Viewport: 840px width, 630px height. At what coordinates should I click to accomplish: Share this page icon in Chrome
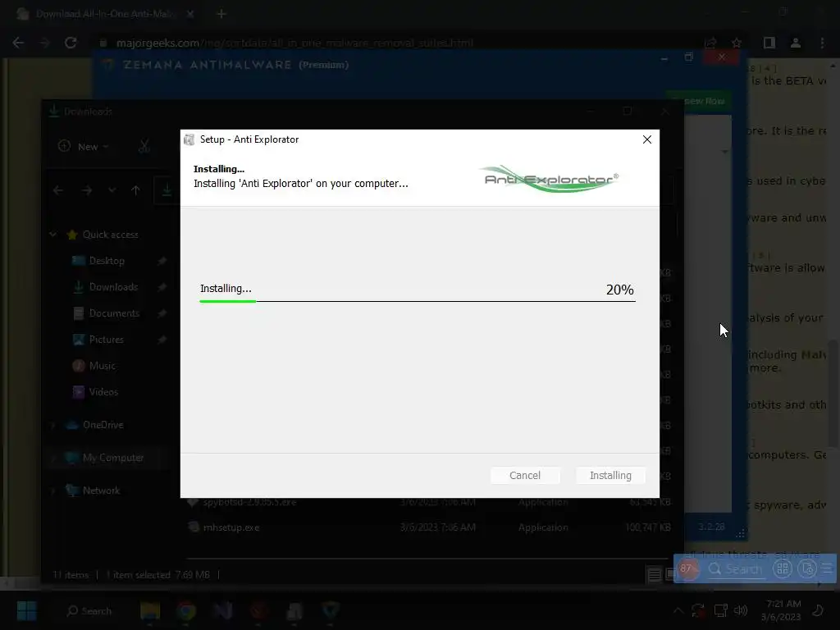tap(710, 43)
